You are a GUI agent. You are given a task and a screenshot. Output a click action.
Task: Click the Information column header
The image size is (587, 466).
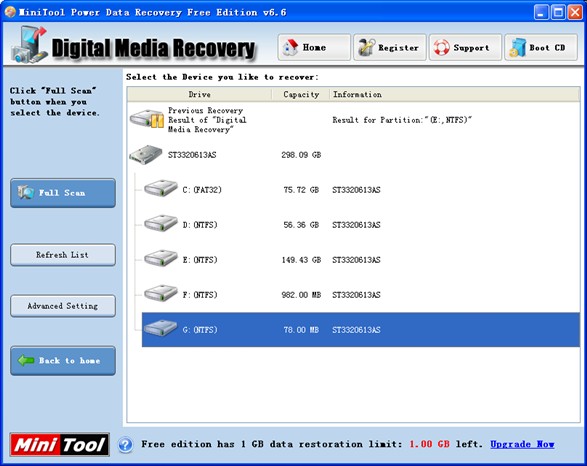click(x=454, y=94)
